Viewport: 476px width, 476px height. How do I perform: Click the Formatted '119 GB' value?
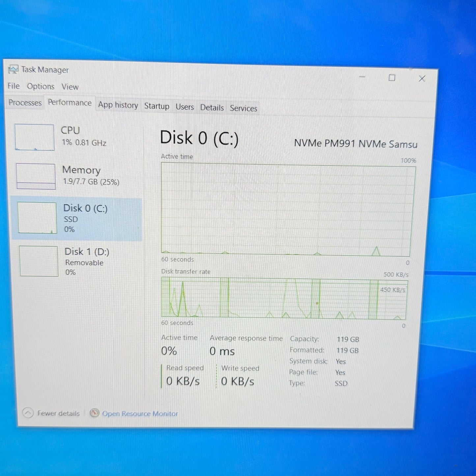[x=348, y=350]
